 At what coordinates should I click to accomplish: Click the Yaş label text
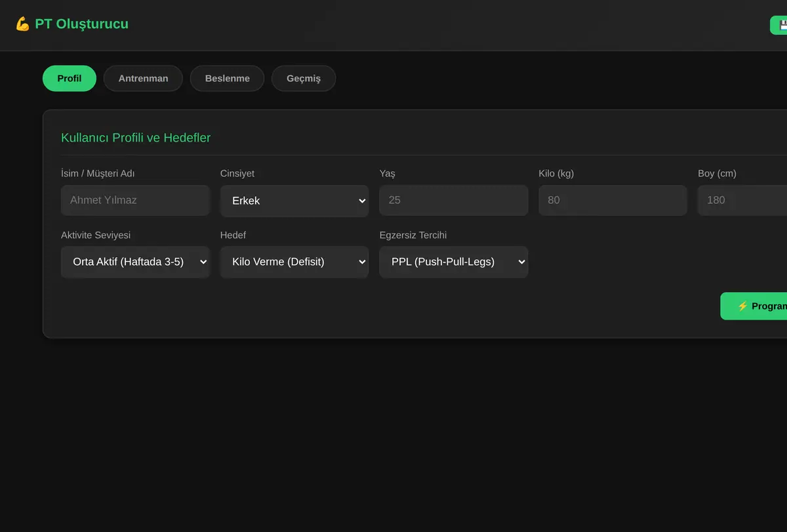click(388, 174)
